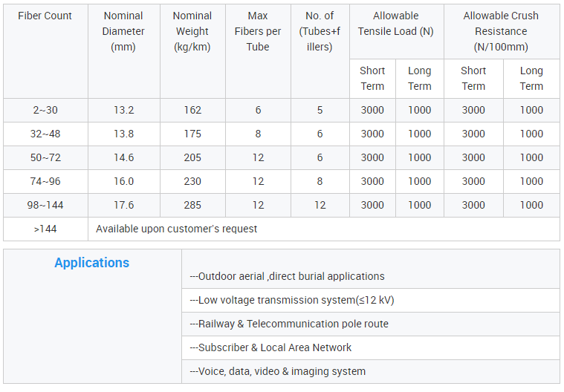
Task: Click the Nominal Weight (kg/km) header
Action: pyautogui.click(x=192, y=31)
